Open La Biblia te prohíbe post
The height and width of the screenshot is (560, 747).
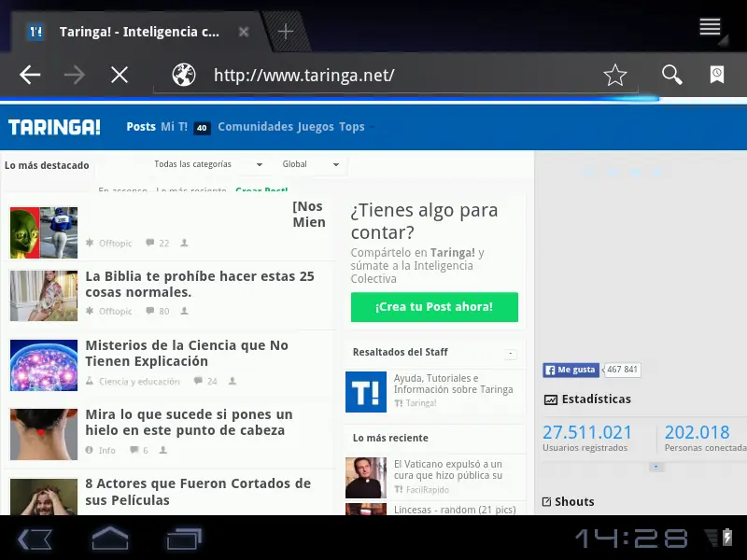click(200, 285)
